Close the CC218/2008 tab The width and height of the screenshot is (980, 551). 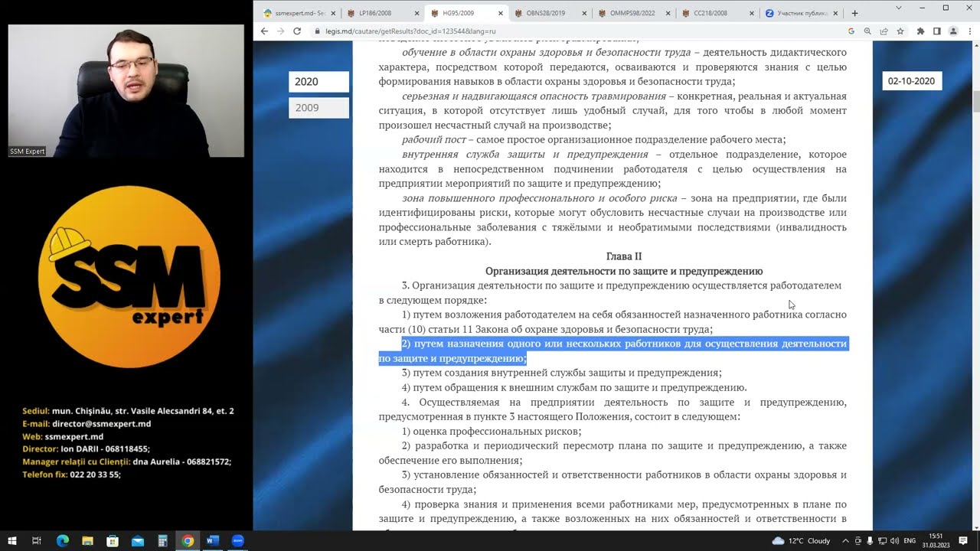pos(752,13)
